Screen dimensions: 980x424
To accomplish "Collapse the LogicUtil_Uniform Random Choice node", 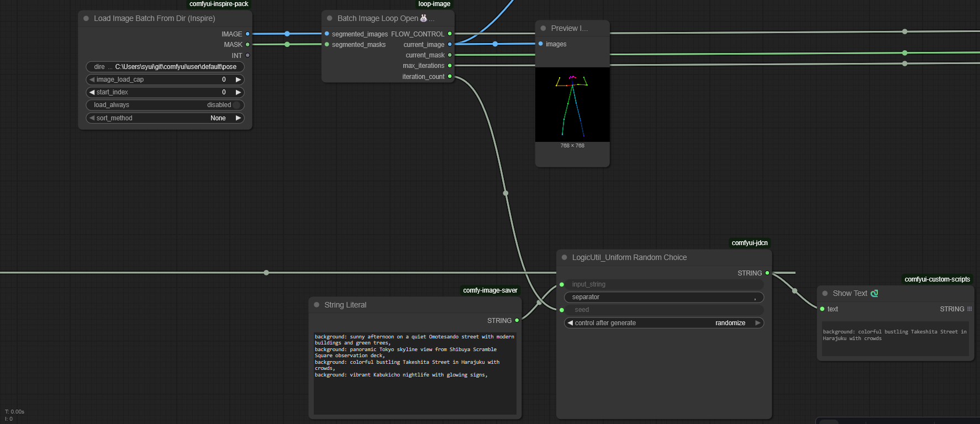I will coord(565,257).
